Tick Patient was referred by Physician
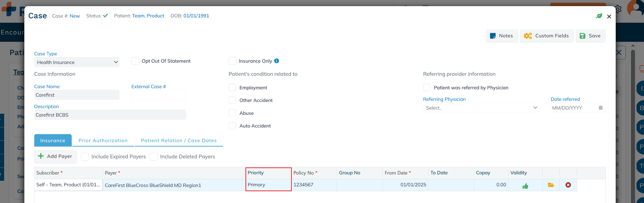Image resolution: width=644 pixels, height=203 pixels. click(x=426, y=88)
